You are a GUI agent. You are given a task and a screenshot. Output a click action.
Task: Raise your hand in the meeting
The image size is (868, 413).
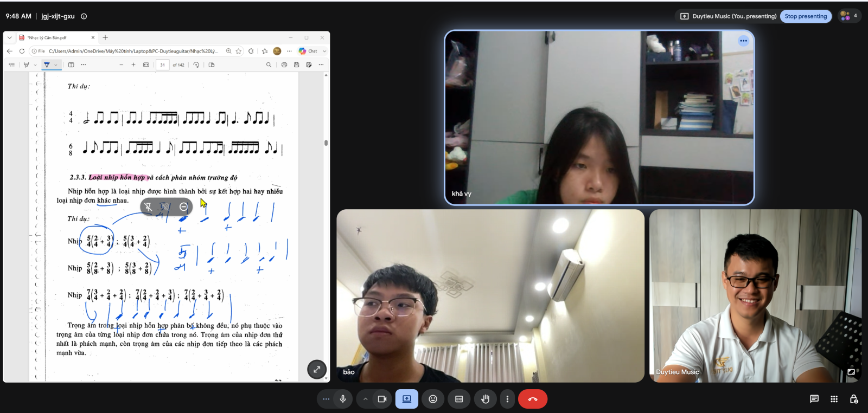coord(485,399)
